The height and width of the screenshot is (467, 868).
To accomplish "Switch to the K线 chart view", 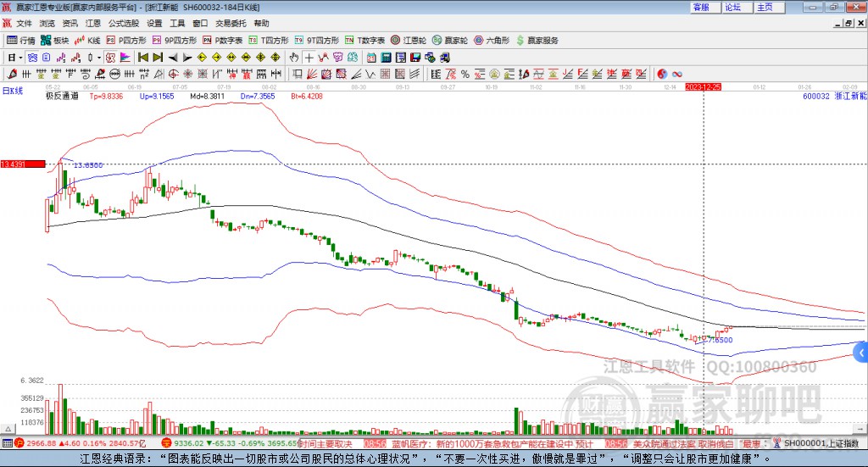I will [87, 41].
